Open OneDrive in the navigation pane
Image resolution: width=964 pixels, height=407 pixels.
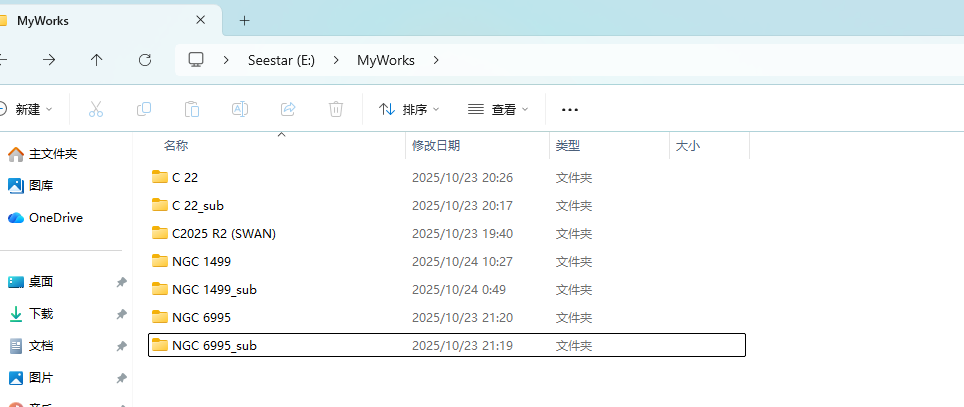(x=55, y=217)
